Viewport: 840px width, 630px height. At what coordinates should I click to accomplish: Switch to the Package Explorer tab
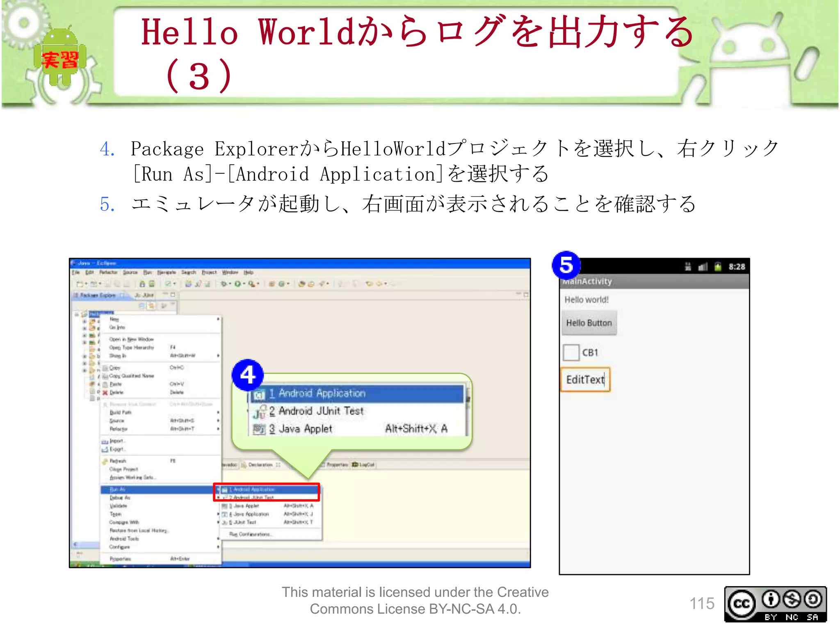98,295
